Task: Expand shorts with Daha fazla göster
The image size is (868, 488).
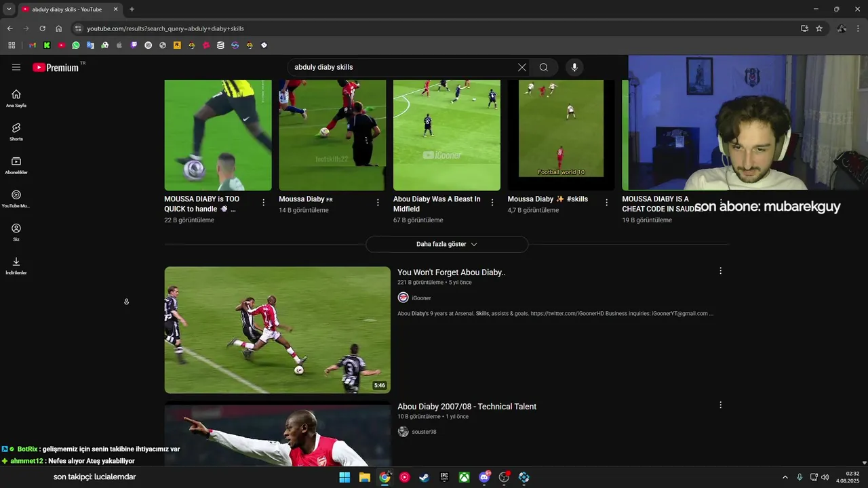Action: pos(447,244)
